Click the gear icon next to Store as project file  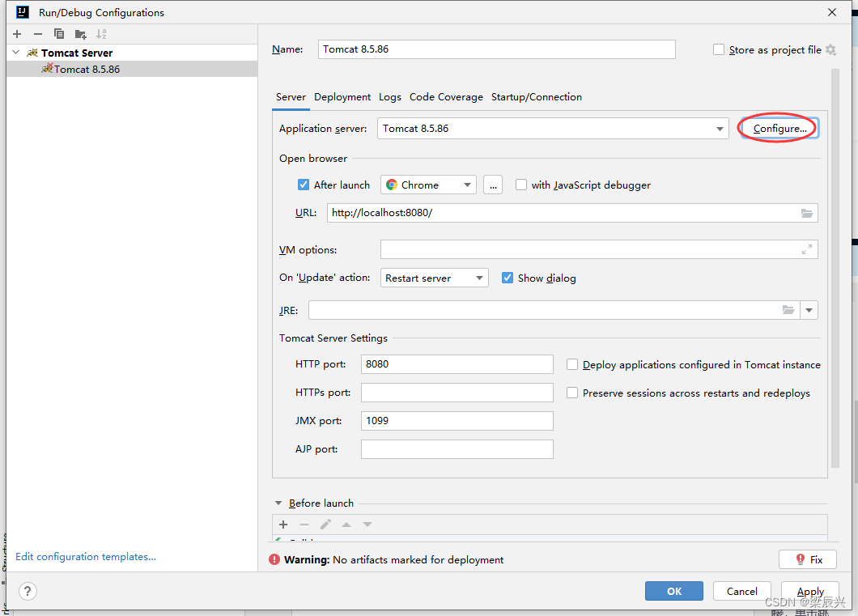pos(831,50)
